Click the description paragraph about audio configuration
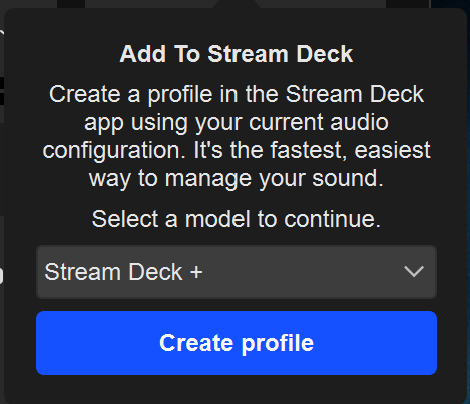Image resolution: width=470 pixels, height=404 pixels. [x=236, y=136]
